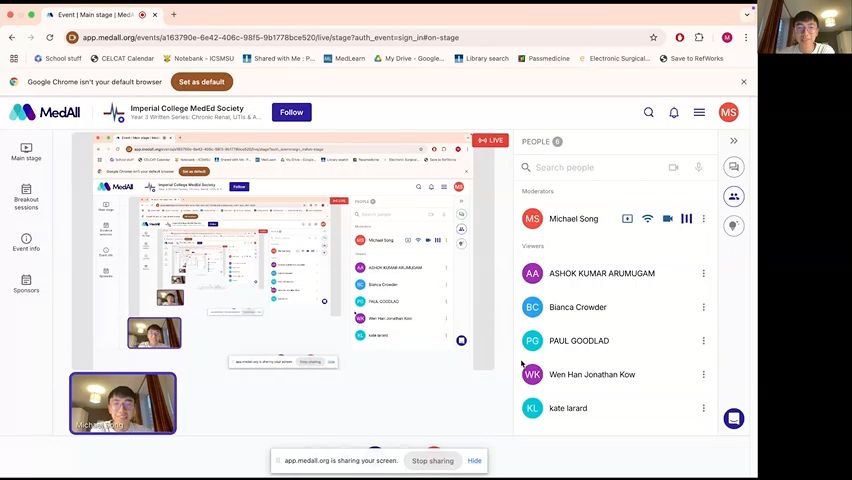Screen dimensions: 852x480
Task: Toggle Michael Song's camera icon
Action: point(667,219)
